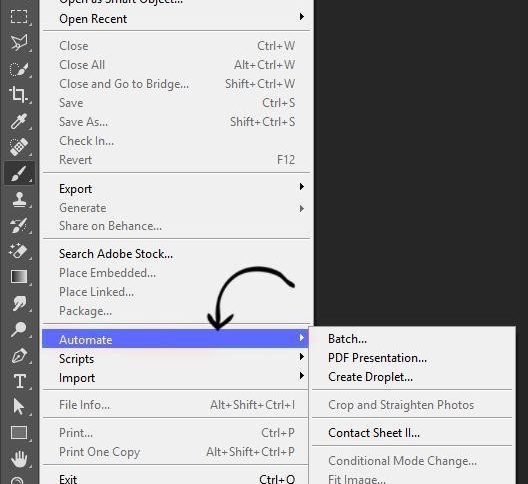Click PDF Presentation menu entry
The height and width of the screenshot is (484, 528).
377,358
